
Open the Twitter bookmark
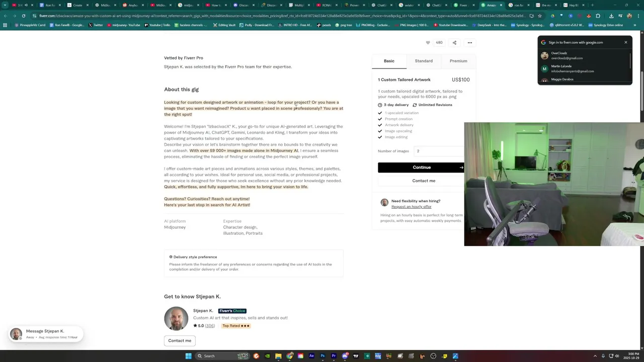coord(96,25)
